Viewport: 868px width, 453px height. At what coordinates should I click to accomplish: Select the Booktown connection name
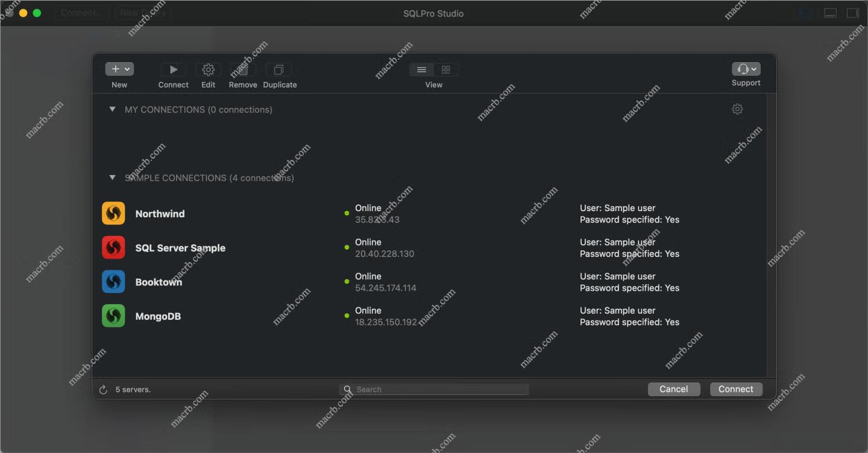pos(159,282)
